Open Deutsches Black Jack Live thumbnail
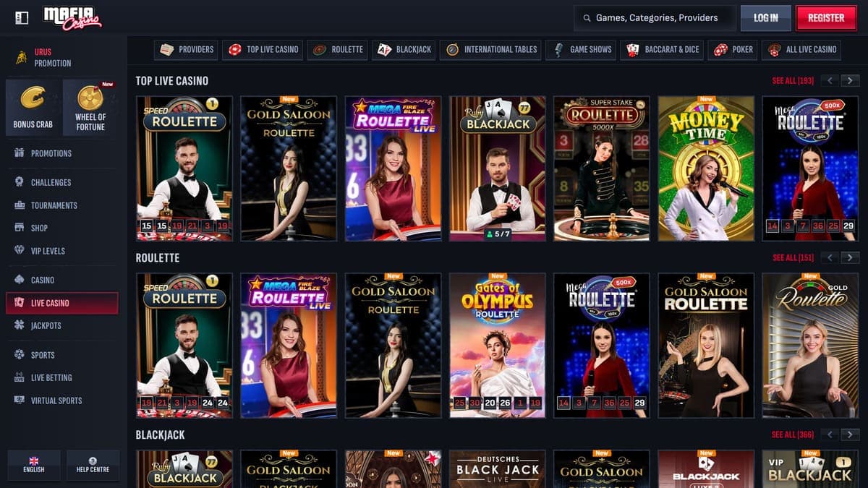The height and width of the screenshot is (488, 868). [498, 469]
